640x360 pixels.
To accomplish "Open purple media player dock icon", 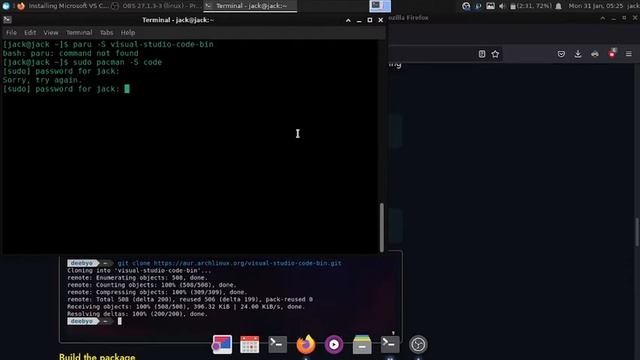I will point(334,345).
